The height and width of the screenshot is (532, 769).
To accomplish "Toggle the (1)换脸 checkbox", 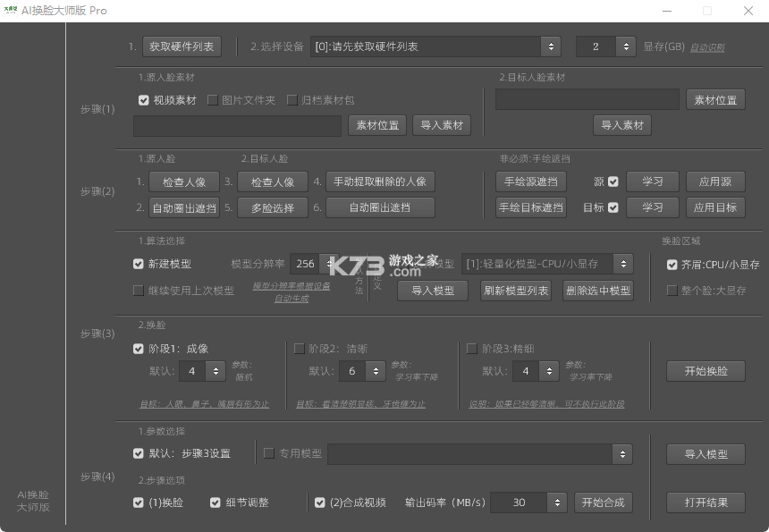I will coord(139,502).
